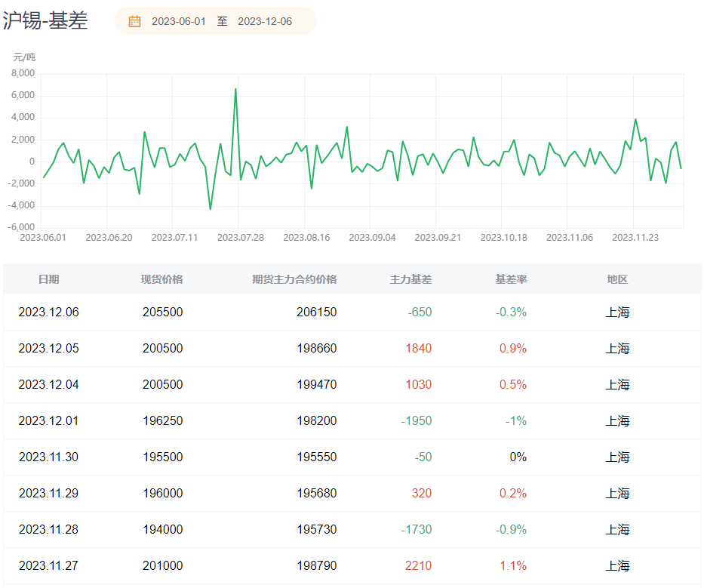Click the 现货价格 column header

pos(161,279)
